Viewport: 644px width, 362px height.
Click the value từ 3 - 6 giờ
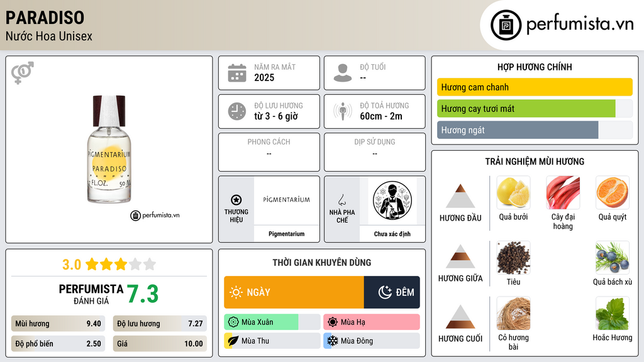point(276,116)
